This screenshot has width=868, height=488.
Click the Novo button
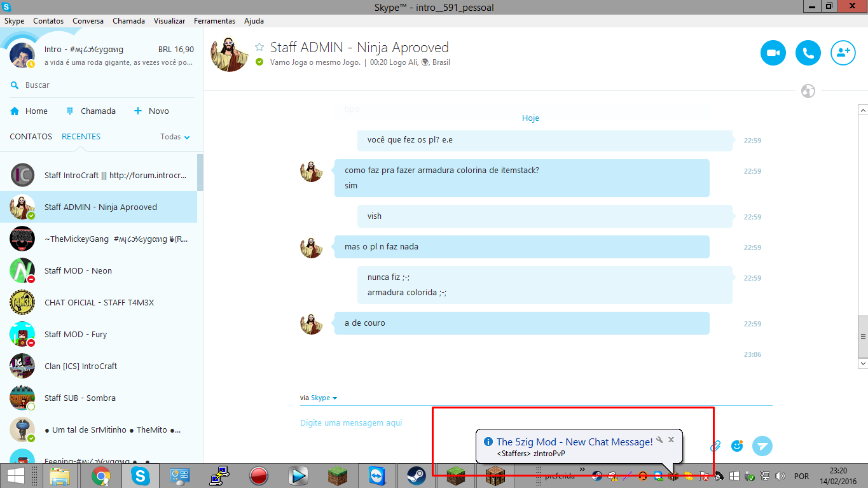point(151,111)
